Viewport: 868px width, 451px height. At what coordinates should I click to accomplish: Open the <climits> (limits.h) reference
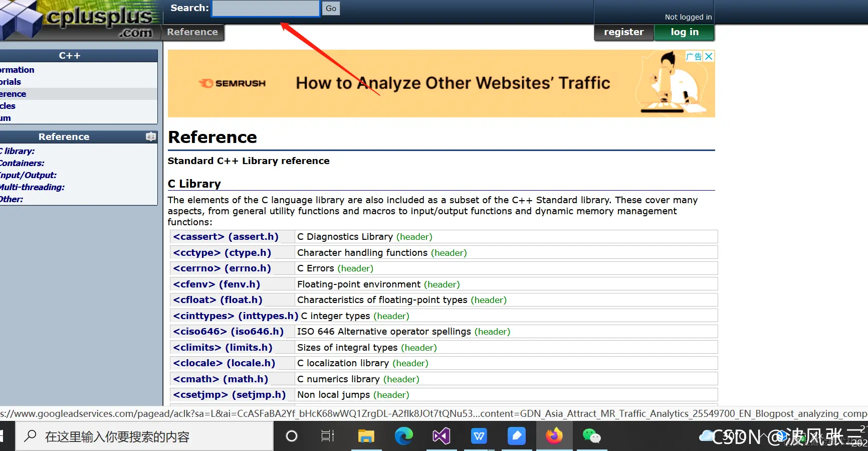[223, 348]
